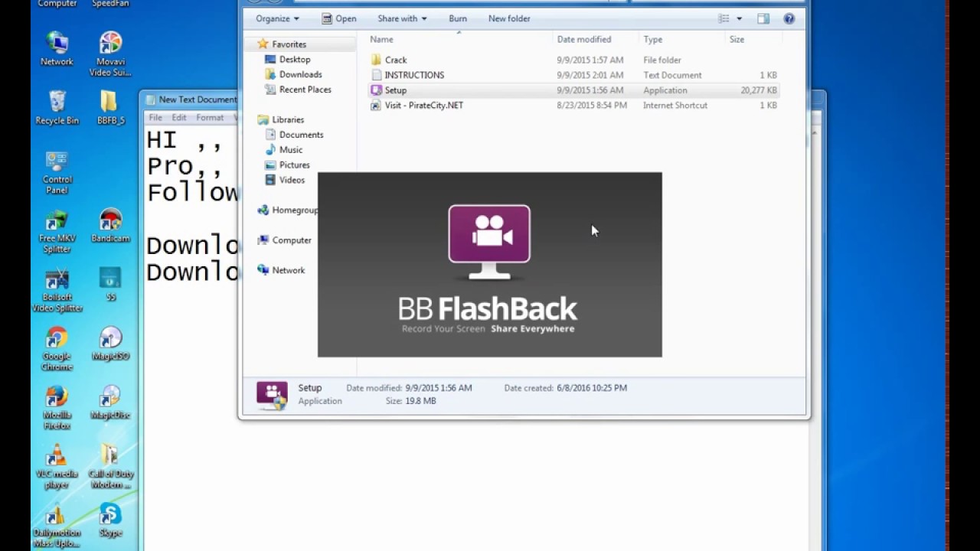Open the view options dropdown arrow
980x551 pixels.
pos(739,18)
